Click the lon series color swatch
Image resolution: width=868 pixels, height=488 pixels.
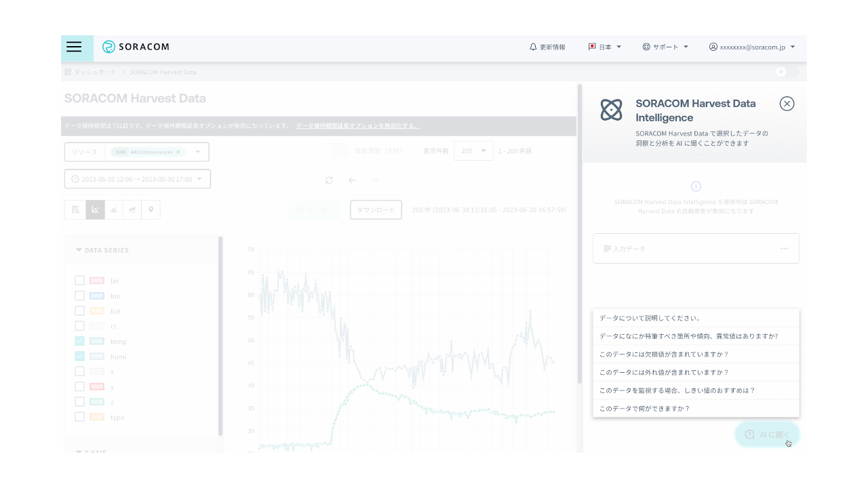(97, 296)
